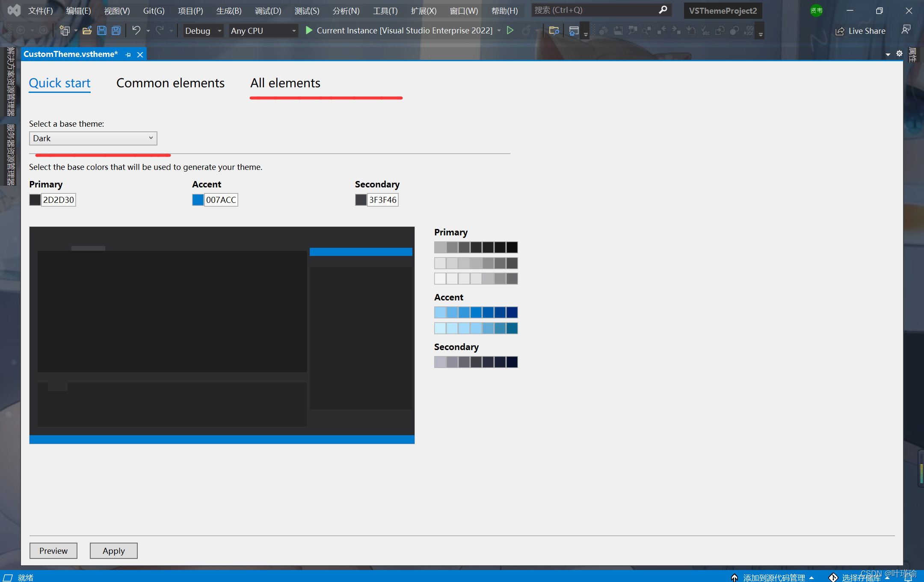Open the Common elements tab
The image size is (924, 582).
pos(170,83)
